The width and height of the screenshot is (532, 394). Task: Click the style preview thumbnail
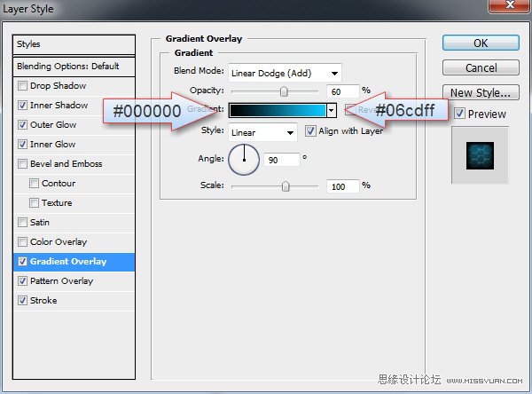(480, 155)
